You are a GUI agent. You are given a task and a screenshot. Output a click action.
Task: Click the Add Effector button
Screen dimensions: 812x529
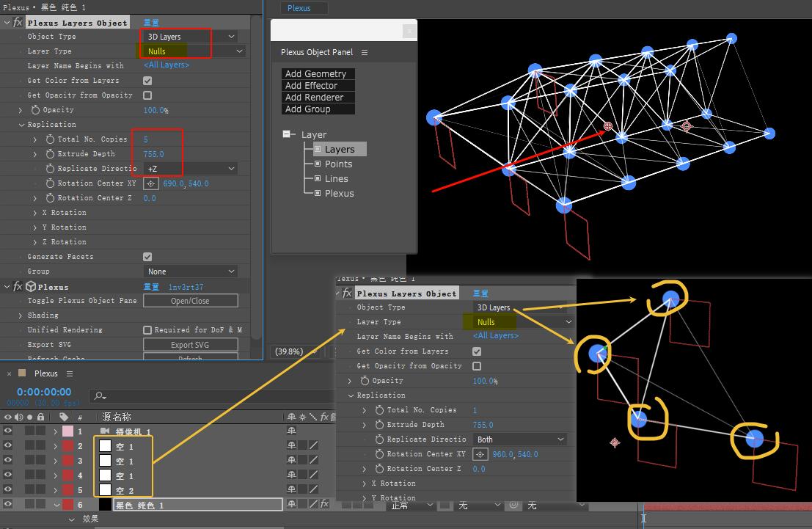[x=318, y=86]
